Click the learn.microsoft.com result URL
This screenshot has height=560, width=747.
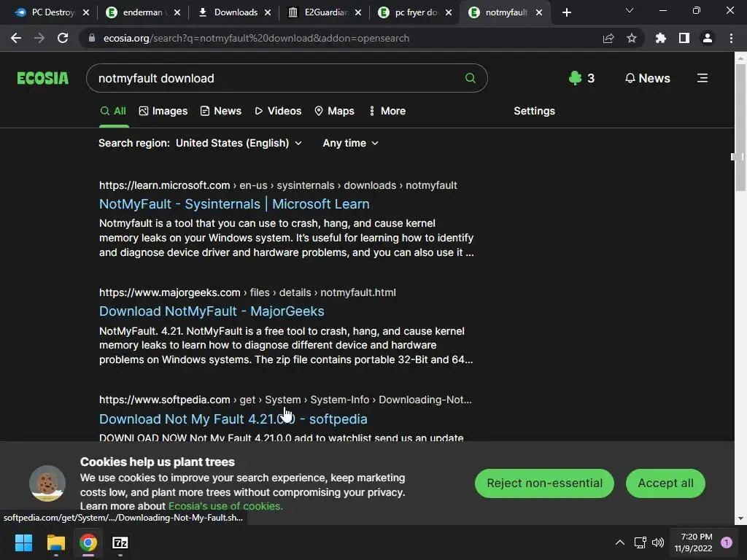278,185
